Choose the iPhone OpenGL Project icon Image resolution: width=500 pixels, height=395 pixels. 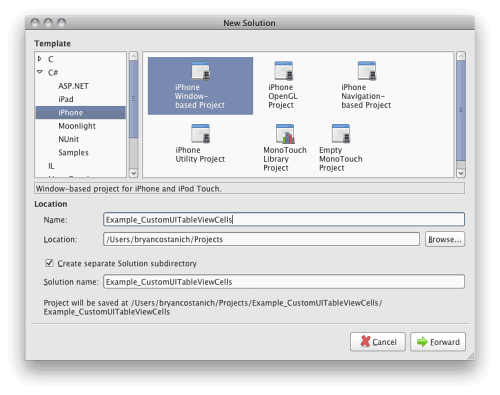pyautogui.click(x=284, y=71)
